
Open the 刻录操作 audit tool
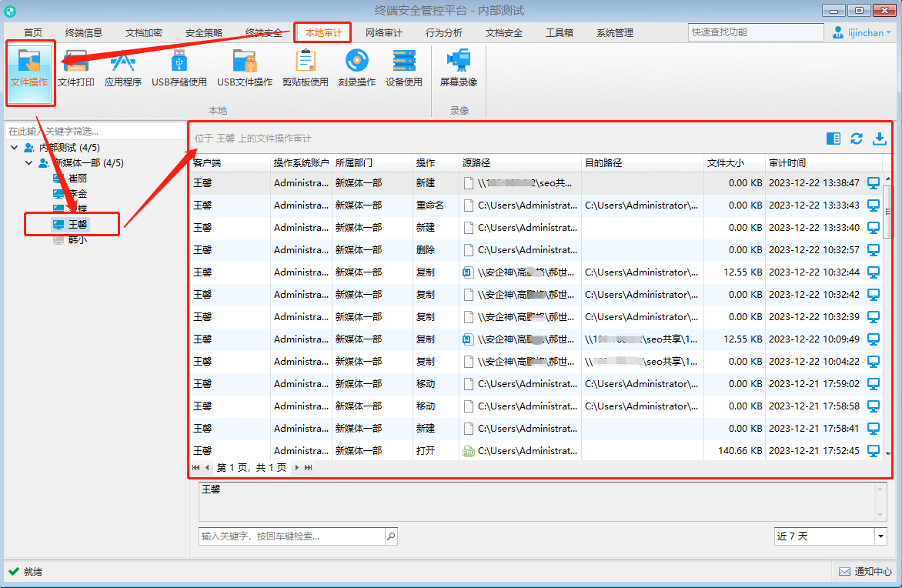tap(356, 69)
